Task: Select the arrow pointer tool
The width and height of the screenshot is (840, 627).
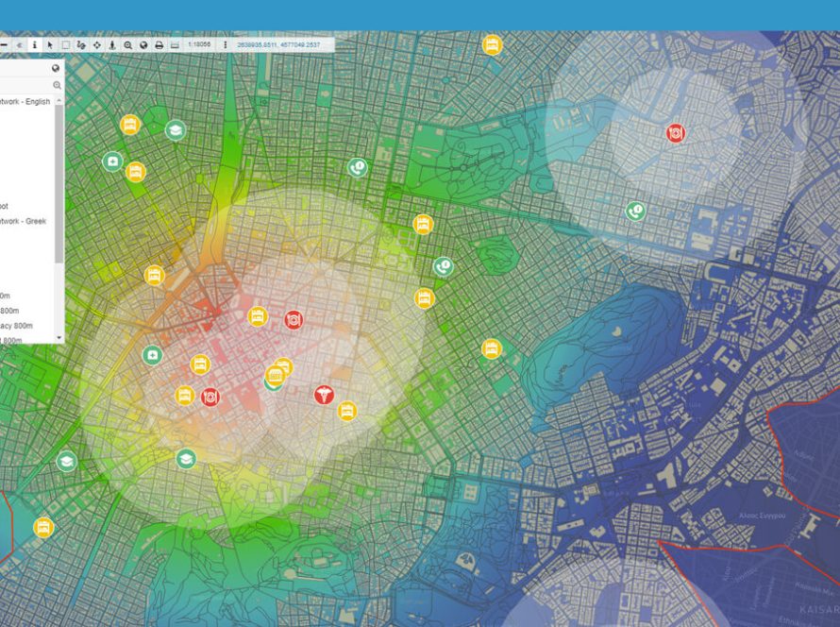Action: pyautogui.click(x=50, y=45)
